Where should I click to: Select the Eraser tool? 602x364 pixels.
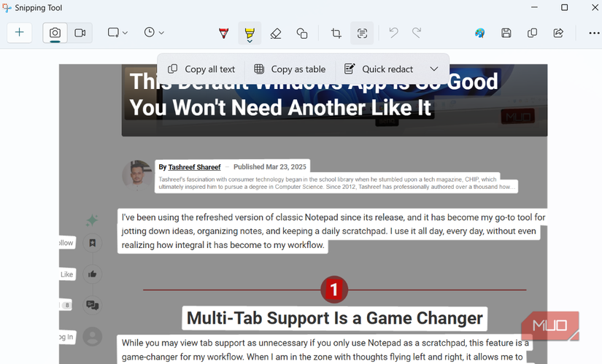coord(276,34)
